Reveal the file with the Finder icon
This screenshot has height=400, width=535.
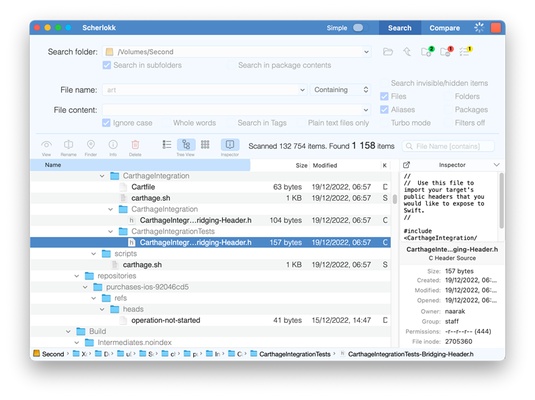[x=91, y=145]
